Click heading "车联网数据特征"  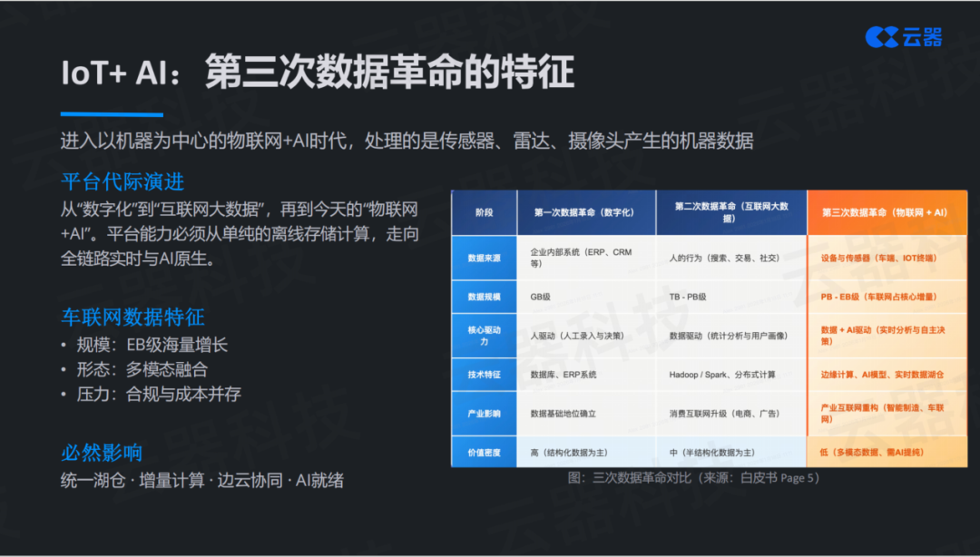132,317
